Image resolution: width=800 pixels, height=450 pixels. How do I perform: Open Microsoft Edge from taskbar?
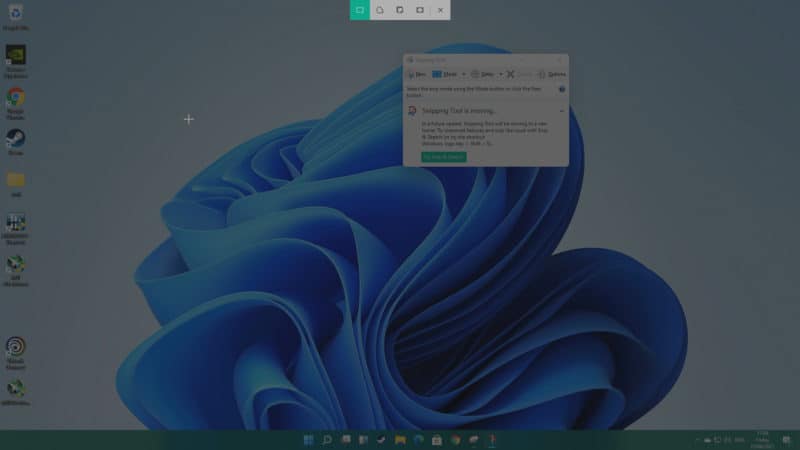pyautogui.click(x=418, y=440)
